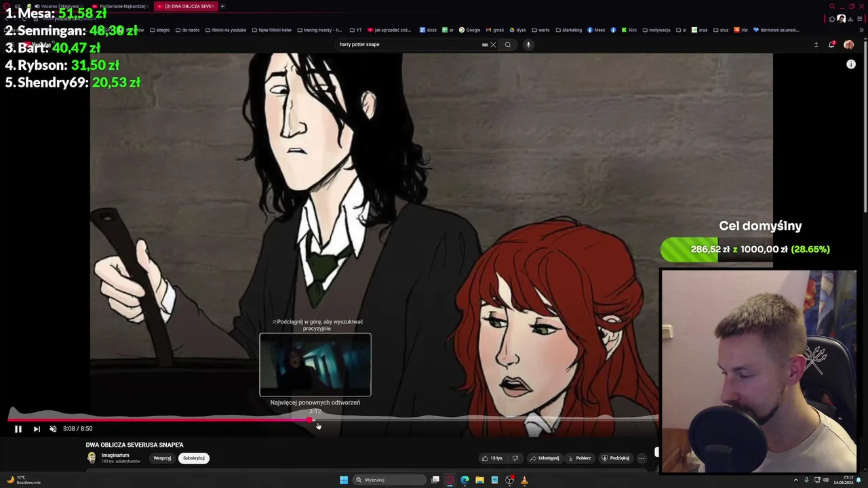This screenshot has height=488, width=868.
Task: Switch to the Vocaroo browser tab
Action: click(x=58, y=6)
